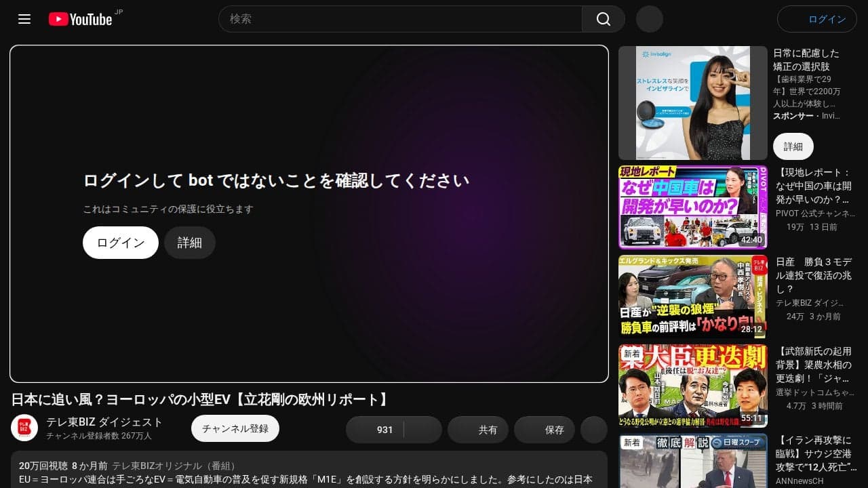Open the 日産 逆襲の狼煙 thumbnail
The image size is (868, 488).
693,297
